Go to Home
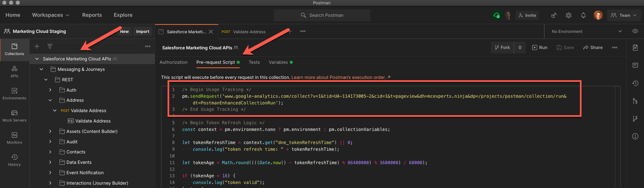 tap(13, 15)
